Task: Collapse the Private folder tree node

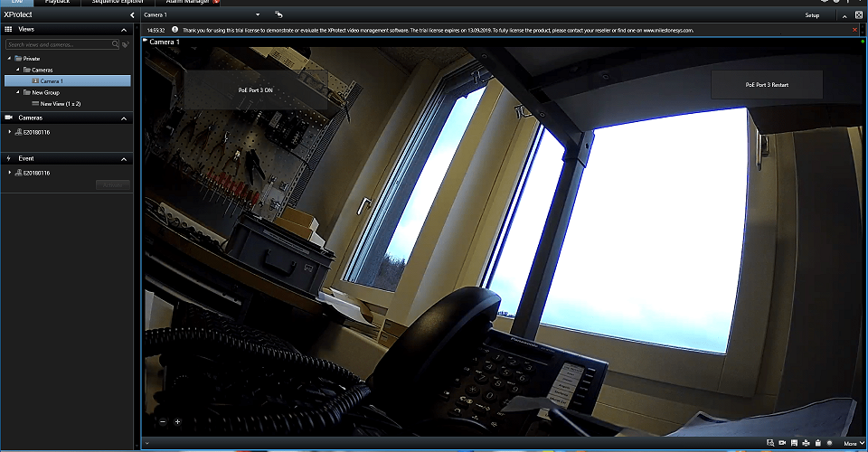Action: point(9,58)
